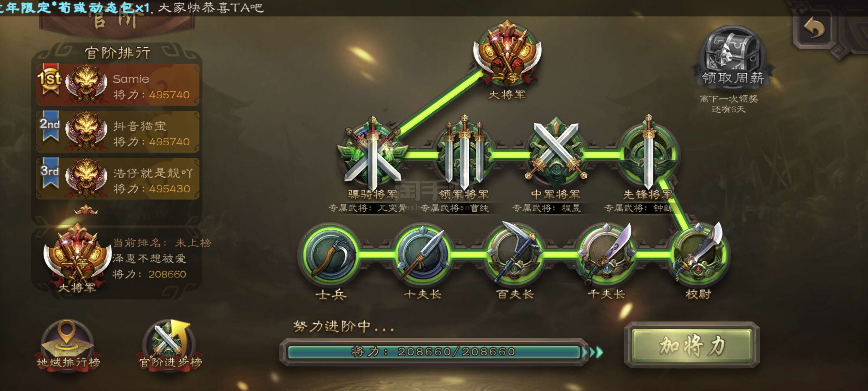Select the 骠骑将军 rank badge
Screen dimensions: 868x391
[372, 155]
